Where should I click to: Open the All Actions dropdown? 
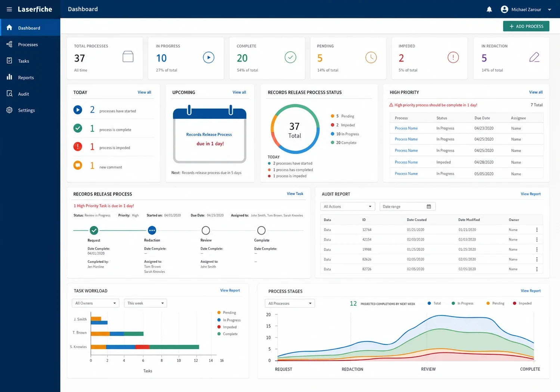pyautogui.click(x=347, y=206)
